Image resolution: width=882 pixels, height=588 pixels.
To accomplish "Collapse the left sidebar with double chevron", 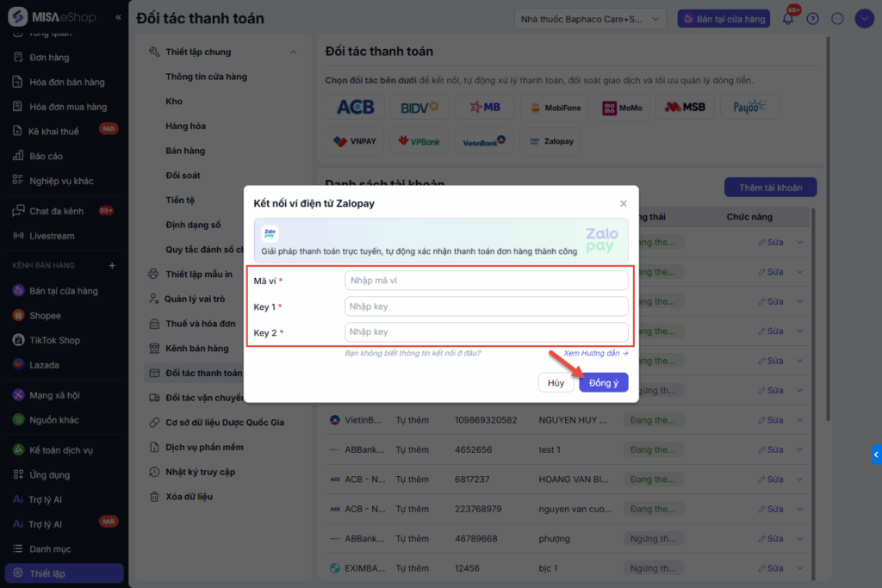I will click(118, 17).
